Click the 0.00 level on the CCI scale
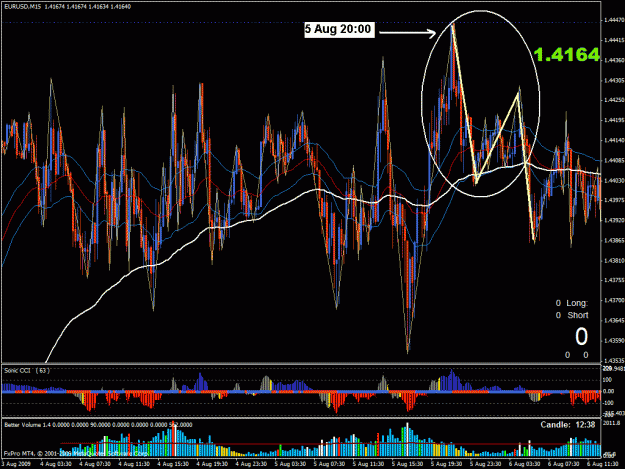625x469 pixels. (x=609, y=391)
